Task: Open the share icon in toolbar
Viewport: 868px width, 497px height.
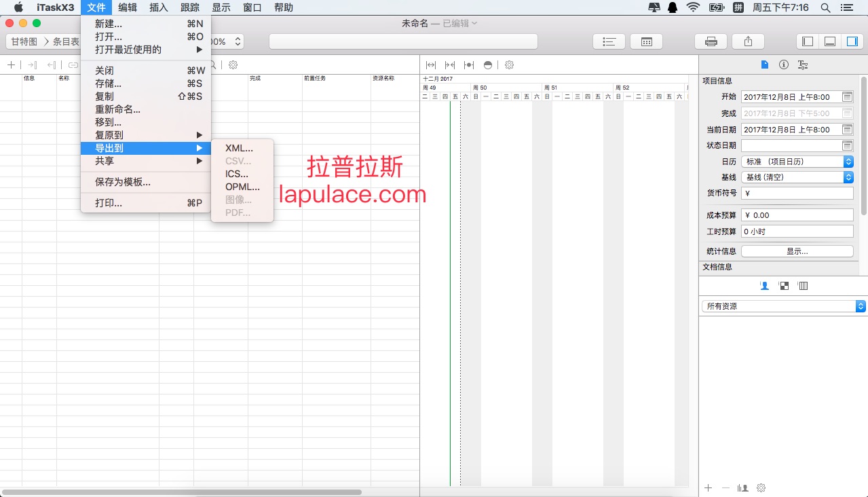Action: tap(748, 41)
